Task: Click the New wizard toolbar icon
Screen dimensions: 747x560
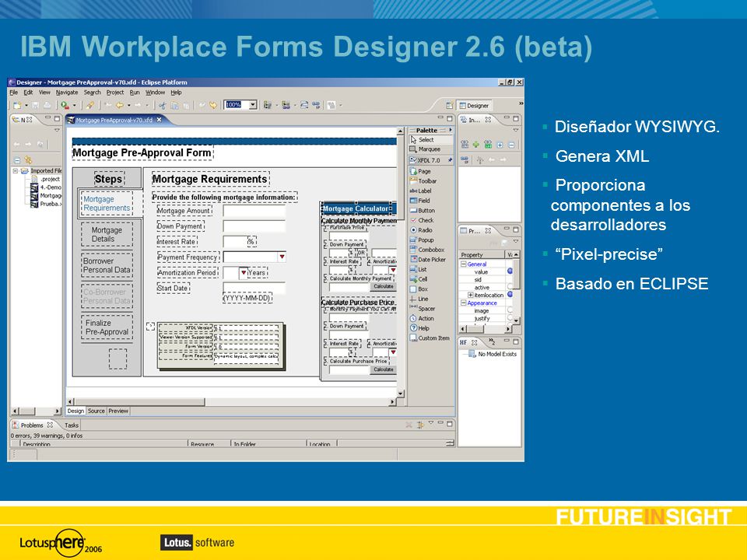Action: (x=18, y=105)
